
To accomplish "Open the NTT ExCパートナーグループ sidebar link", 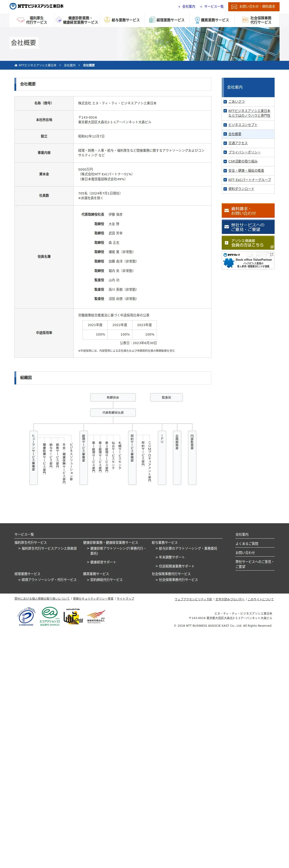I will [x=250, y=180].
